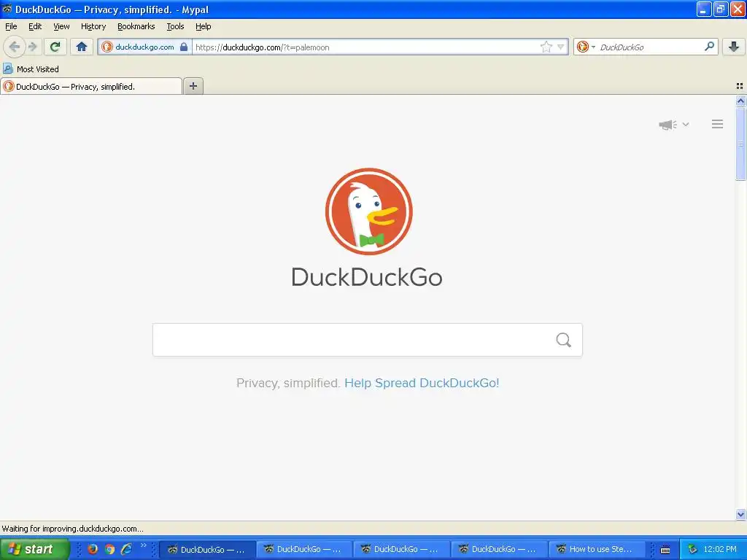Click the magnifier button in the page search box
The width and height of the screenshot is (747, 560).
click(564, 340)
